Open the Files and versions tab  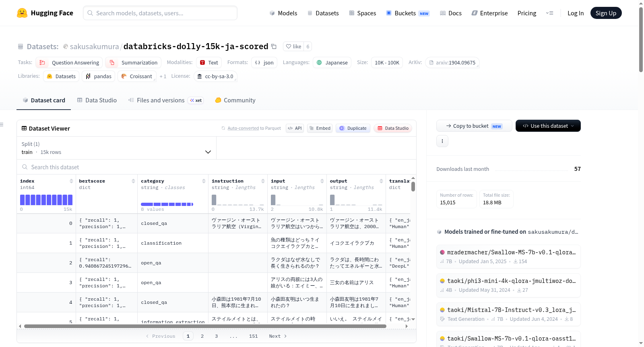point(166,100)
